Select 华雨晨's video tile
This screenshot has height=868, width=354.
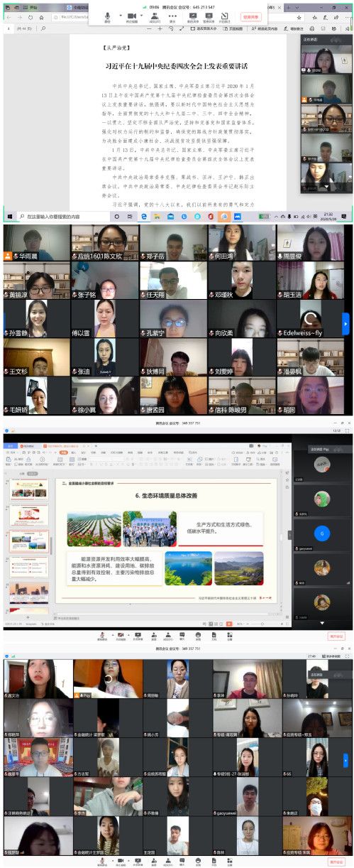pos(38,243)
